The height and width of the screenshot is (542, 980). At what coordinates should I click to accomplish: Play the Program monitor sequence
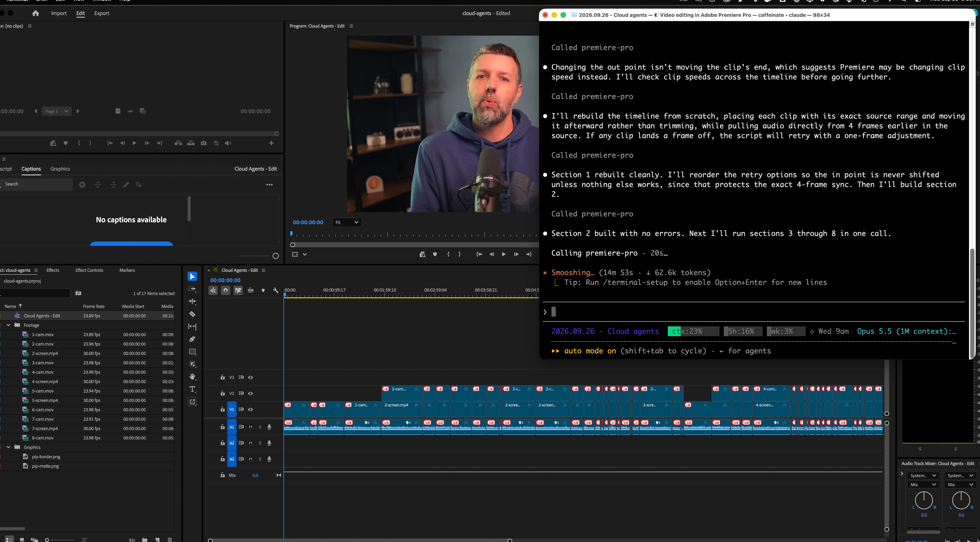click(x=504, y=254)
